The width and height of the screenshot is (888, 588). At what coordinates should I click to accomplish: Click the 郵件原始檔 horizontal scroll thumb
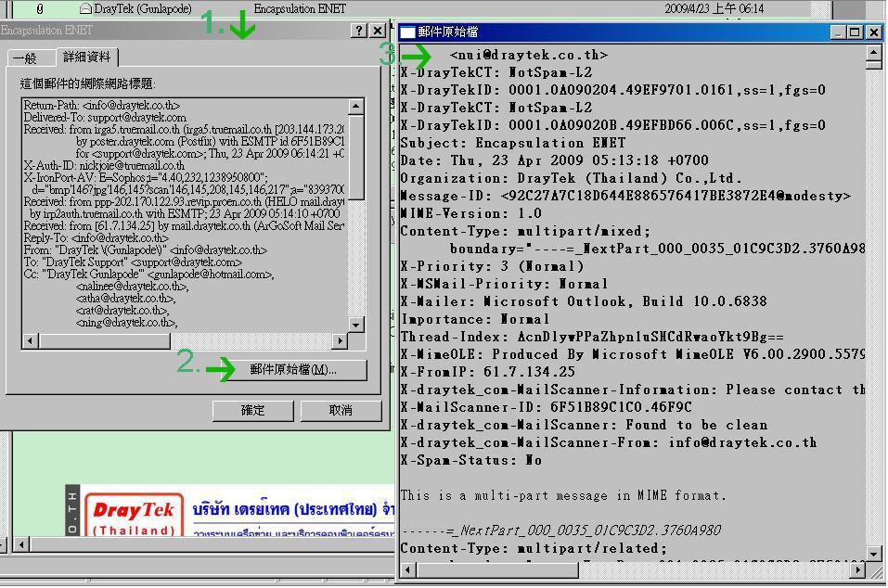(x=497, y=569)
